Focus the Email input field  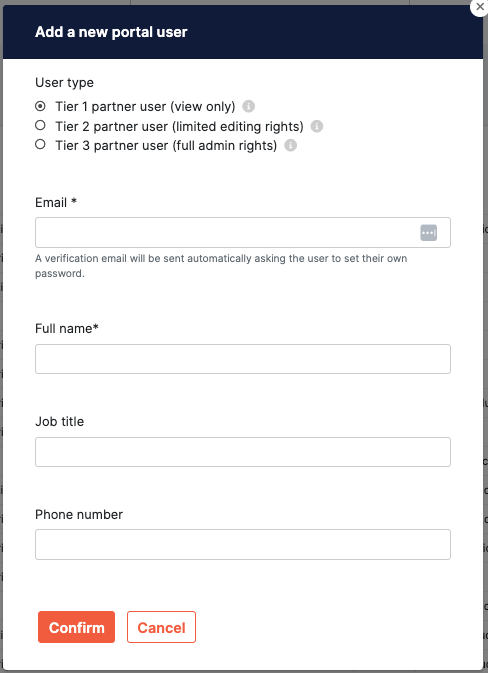pyautogui.click(x=243, y=233)
